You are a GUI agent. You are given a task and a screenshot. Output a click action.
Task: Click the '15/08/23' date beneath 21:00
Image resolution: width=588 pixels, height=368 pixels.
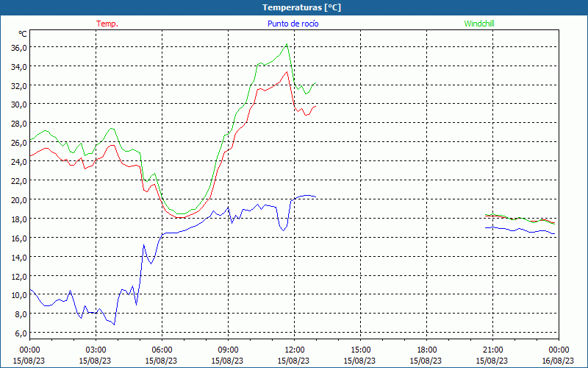(492, 361)
